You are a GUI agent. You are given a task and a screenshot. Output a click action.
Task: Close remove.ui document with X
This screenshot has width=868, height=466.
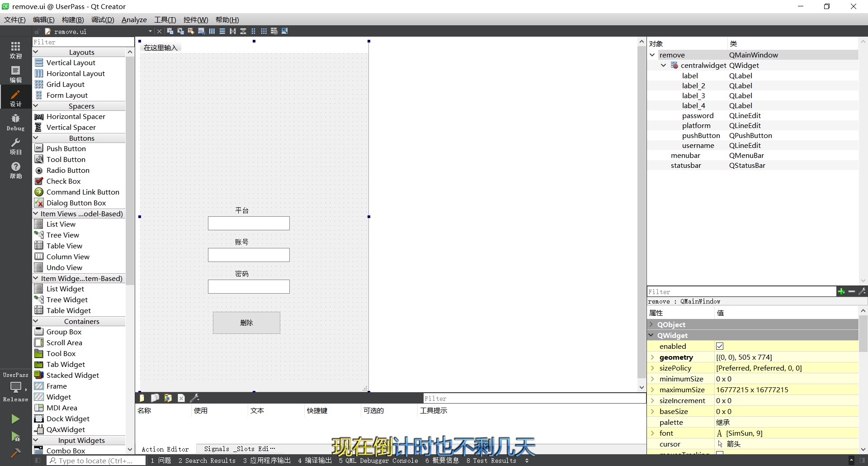pos(159,31)
